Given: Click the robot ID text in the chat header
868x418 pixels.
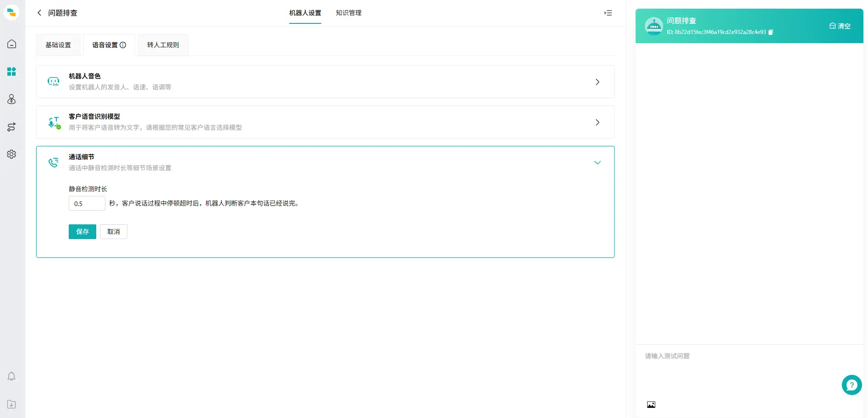Looking at the screenshot, I should pyautogui.click(x=716, y=32).
